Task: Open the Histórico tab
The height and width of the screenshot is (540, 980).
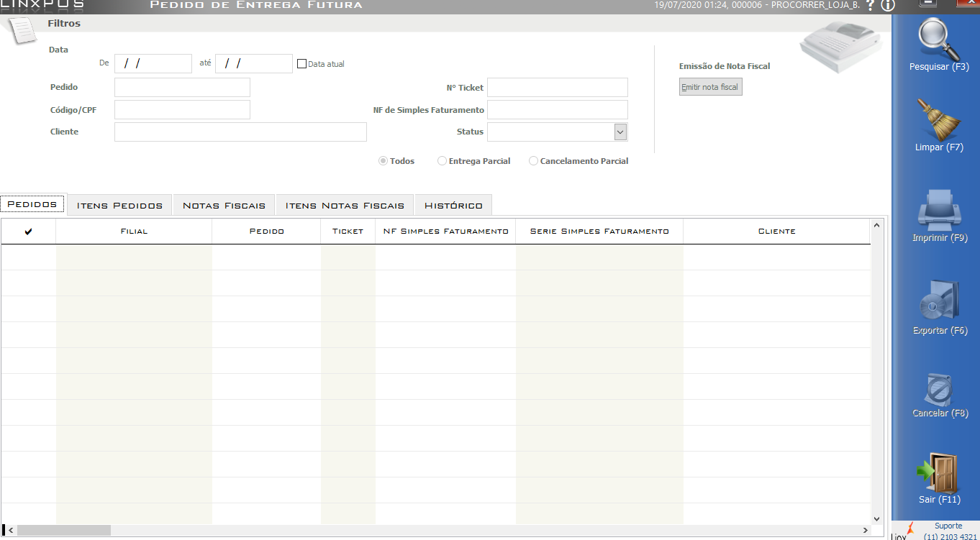Action: tap(453, 205)
